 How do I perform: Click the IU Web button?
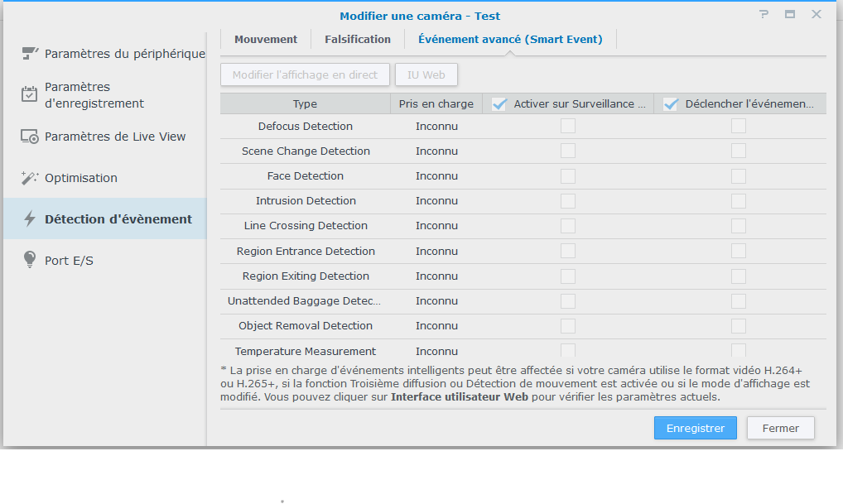click(x=426, y=74)
